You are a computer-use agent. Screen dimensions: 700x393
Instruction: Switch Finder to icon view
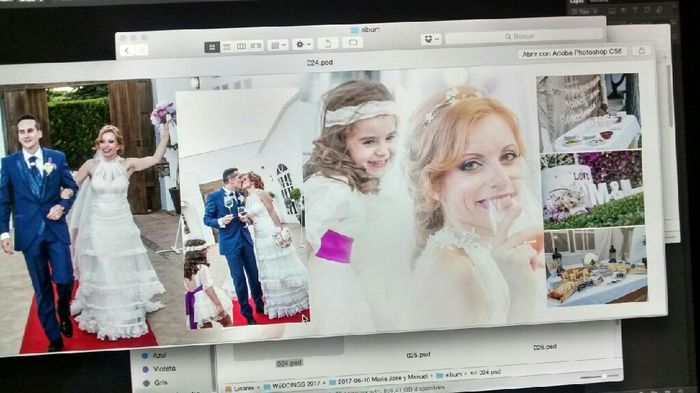pyautogui.click(x=212, y=47)
